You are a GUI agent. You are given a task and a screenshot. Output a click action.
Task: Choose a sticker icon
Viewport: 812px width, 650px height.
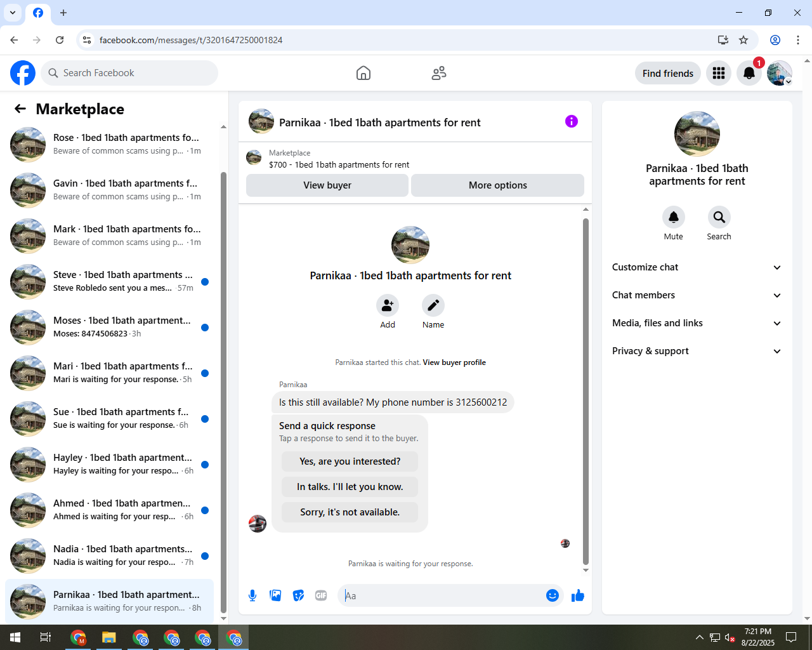tap(298, 595)
